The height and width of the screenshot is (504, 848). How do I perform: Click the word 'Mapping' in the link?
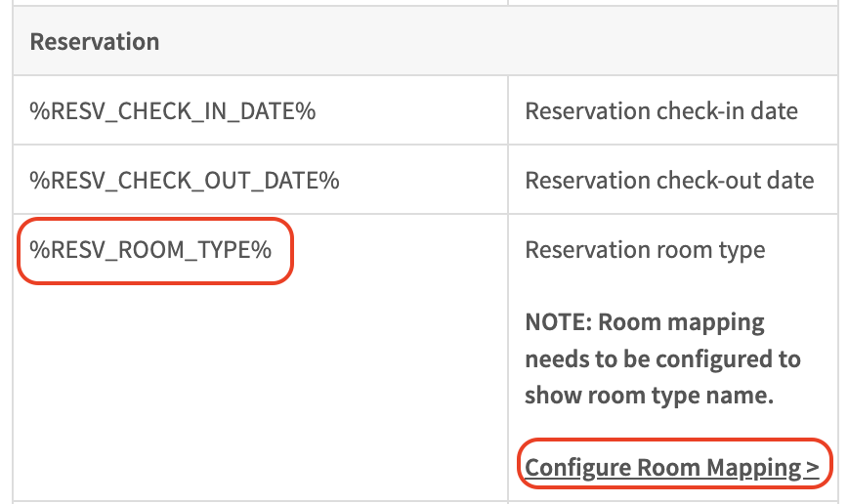pos(753,468)
